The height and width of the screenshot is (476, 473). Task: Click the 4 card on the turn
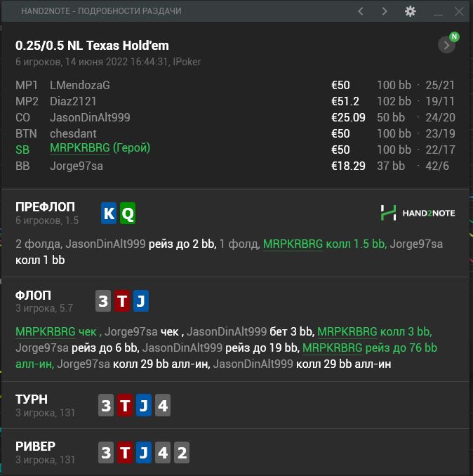(x=162, y=405)
